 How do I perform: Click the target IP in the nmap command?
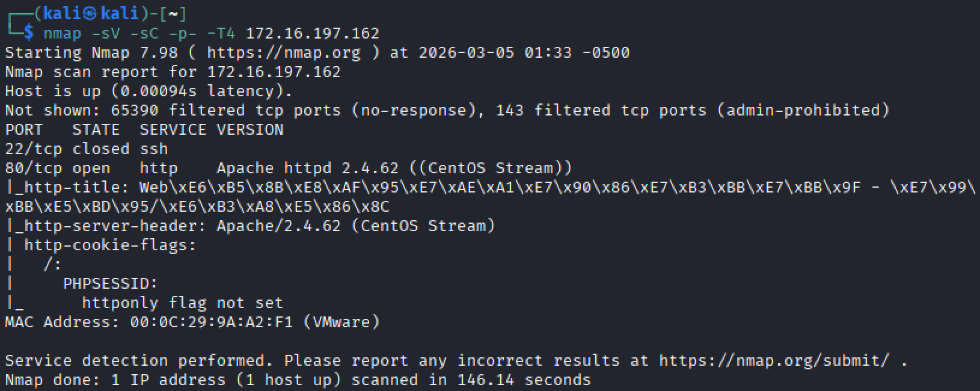click(x=313, y=33)
